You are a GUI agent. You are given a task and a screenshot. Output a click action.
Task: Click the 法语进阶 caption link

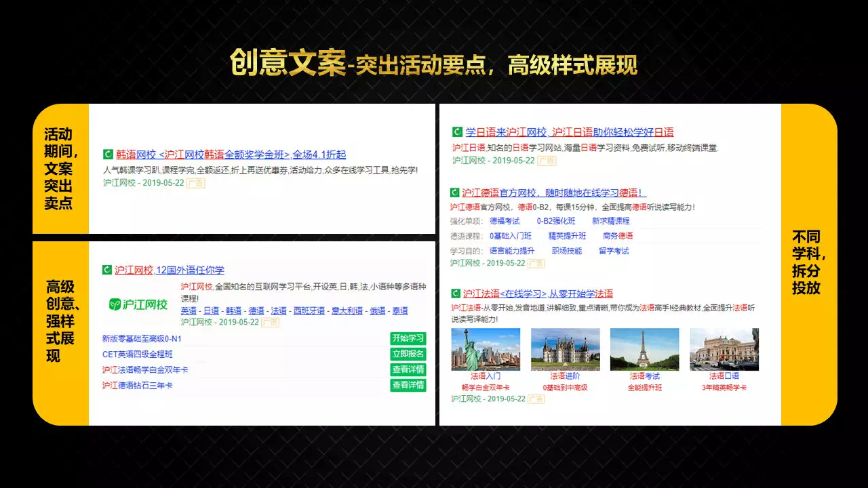point(565,376)
